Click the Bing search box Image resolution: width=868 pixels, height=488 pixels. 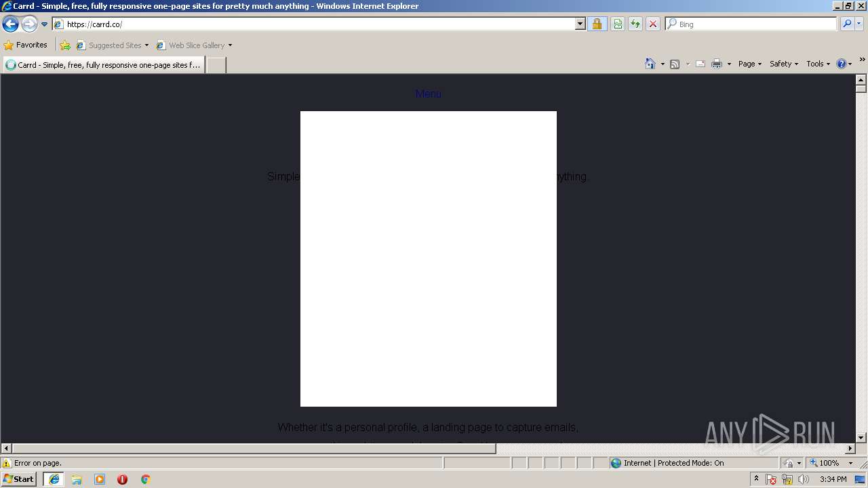click(x=751, y=24)
